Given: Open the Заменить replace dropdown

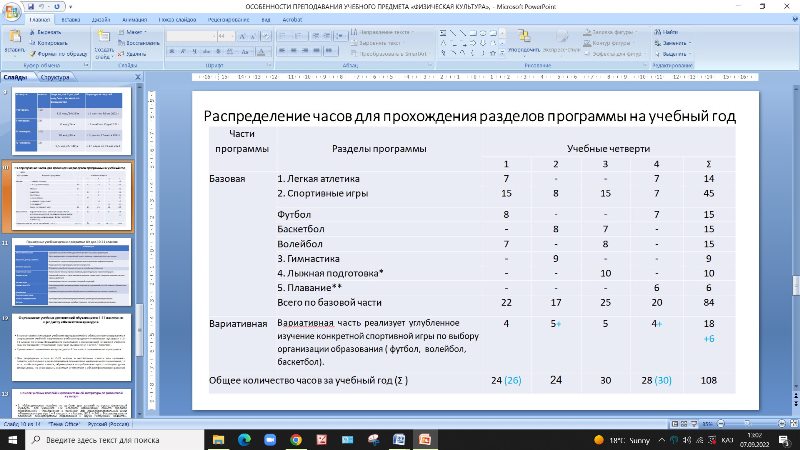Looking at the screenshot, I should [673, 43].
